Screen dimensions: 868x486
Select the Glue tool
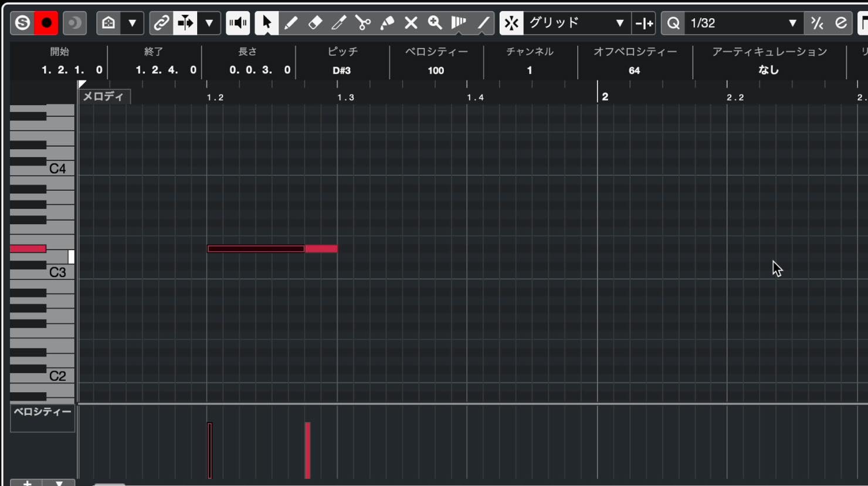coord(387,23)
